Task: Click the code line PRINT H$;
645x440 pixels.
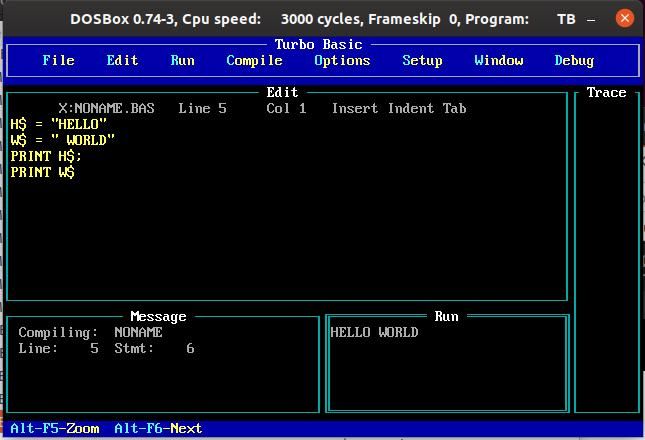Action: point(46,156)
